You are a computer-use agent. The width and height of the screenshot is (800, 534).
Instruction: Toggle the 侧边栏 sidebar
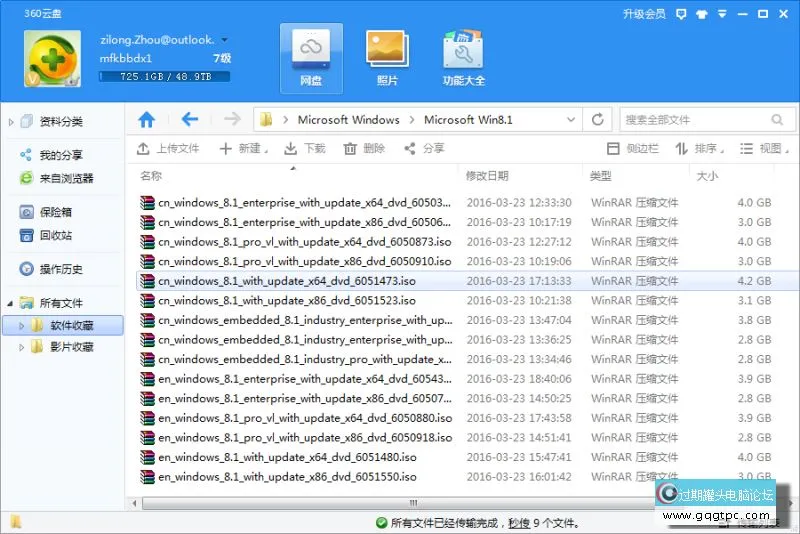(x=633, y=148)
